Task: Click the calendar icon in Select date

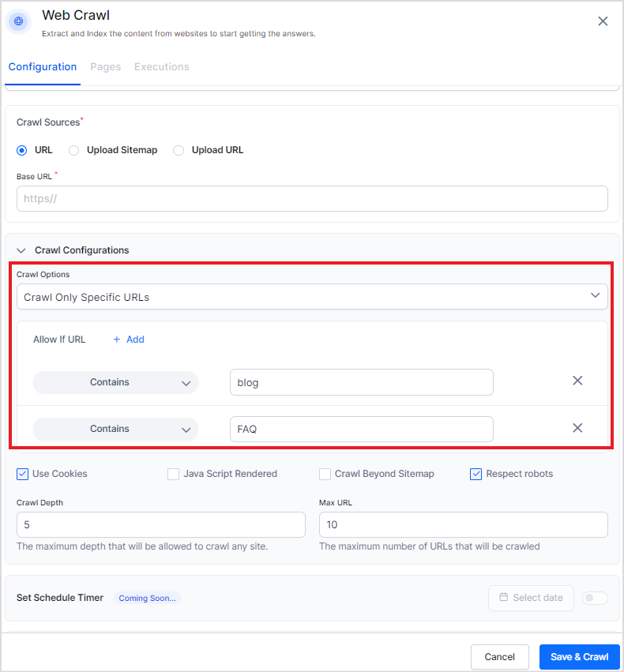Action: [503, 598]
